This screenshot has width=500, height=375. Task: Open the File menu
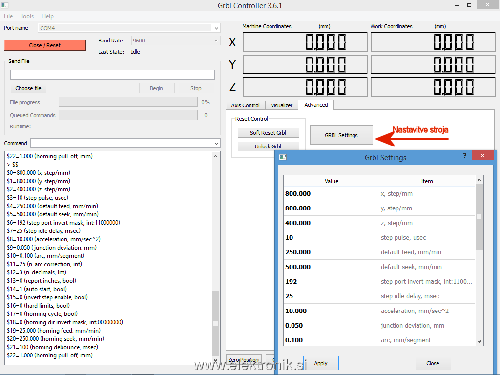click(x=8, y=16)
